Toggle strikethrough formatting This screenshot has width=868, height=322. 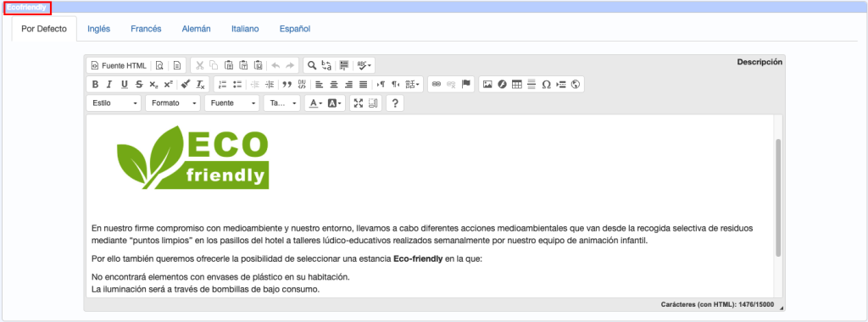138,84
